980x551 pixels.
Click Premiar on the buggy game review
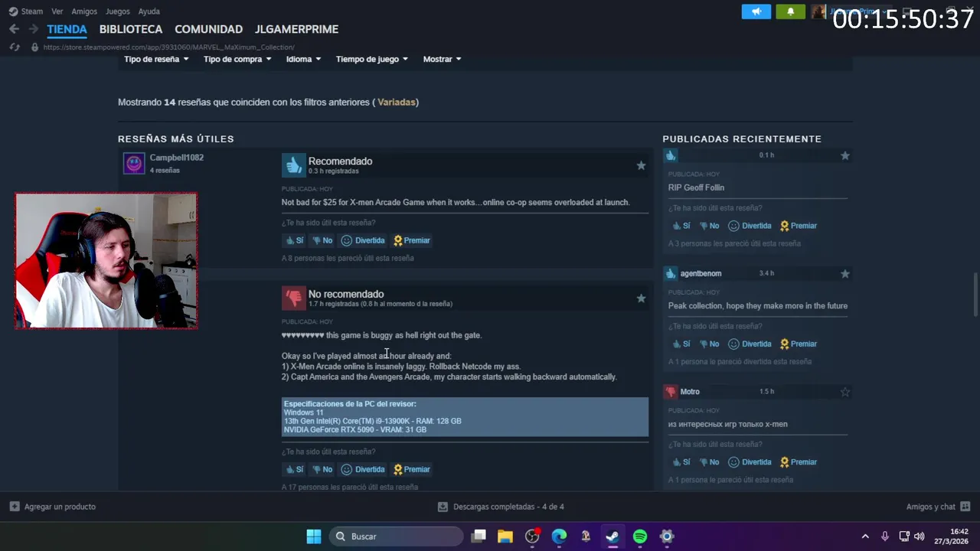tap(412, 469)
